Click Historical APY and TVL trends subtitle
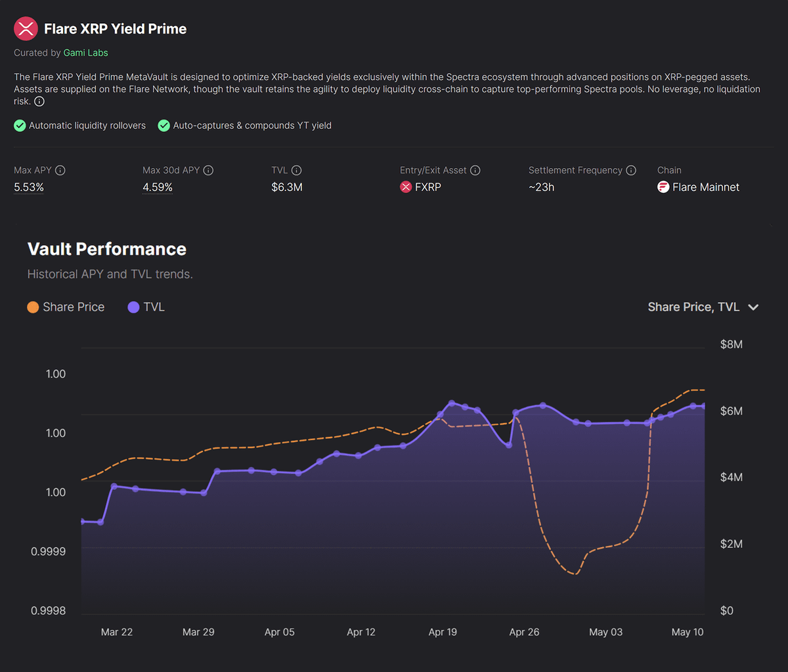The height and width of the screenshot is (672, 788). pyautogui.click(x=110, y=274)
